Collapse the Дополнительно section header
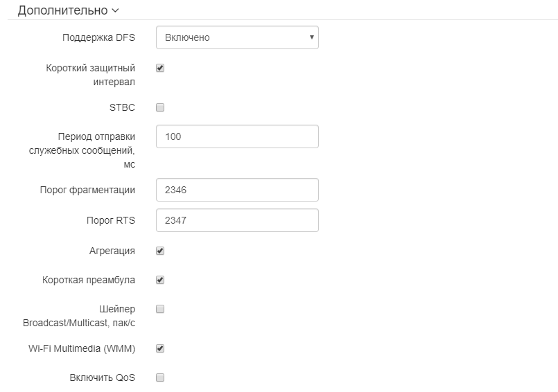558x392 pixels. click(x=68, y=10)
